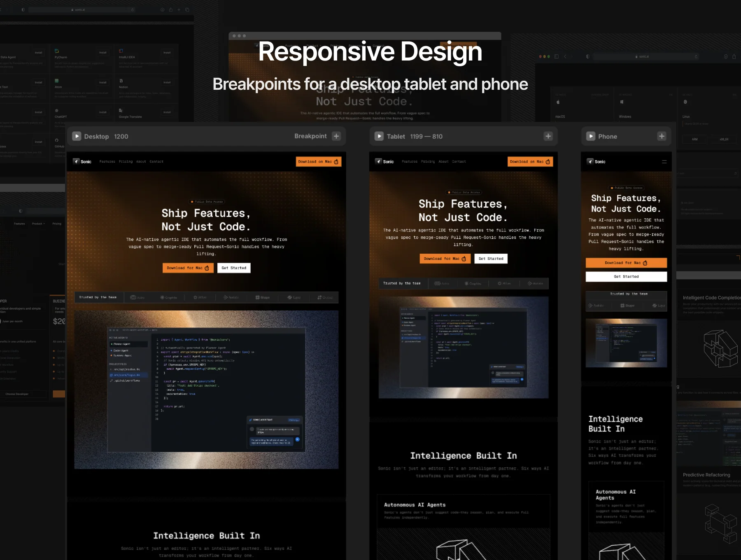
Task: Open the hamburger menu in Phone preview
Action: click(x=664, y=162)
